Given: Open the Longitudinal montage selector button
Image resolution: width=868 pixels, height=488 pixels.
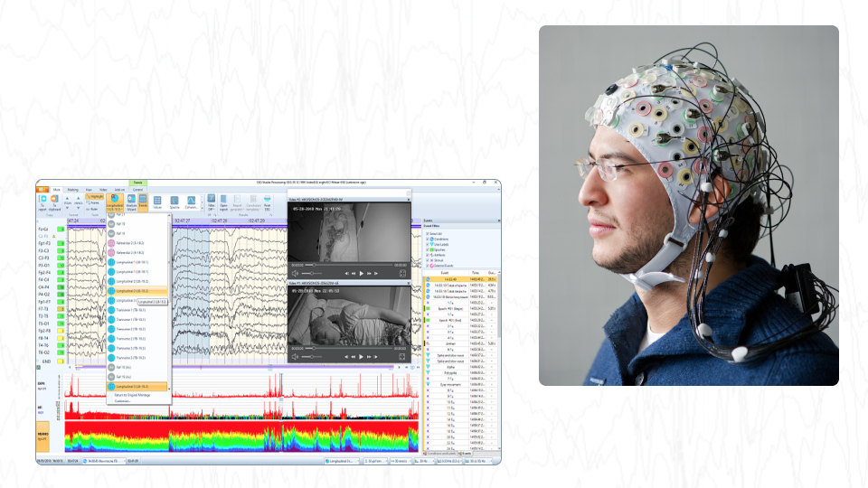Looking at the screenshot, I should point(115,202).
